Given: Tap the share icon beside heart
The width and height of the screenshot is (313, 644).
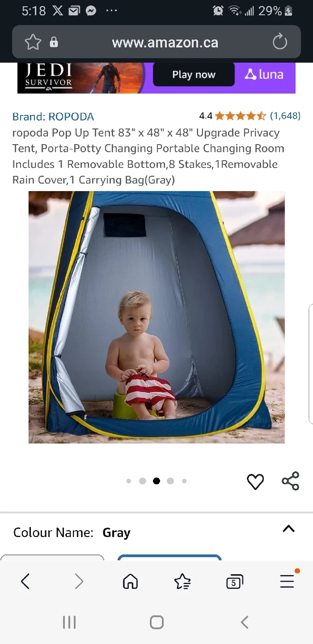Looking at the screenshot, I should pos(290,481).
